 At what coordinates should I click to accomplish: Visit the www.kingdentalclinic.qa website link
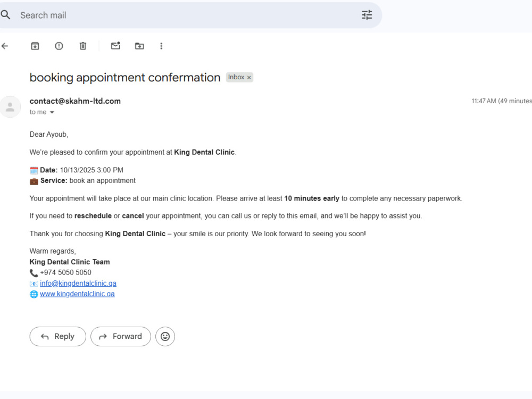click(77, 294)
